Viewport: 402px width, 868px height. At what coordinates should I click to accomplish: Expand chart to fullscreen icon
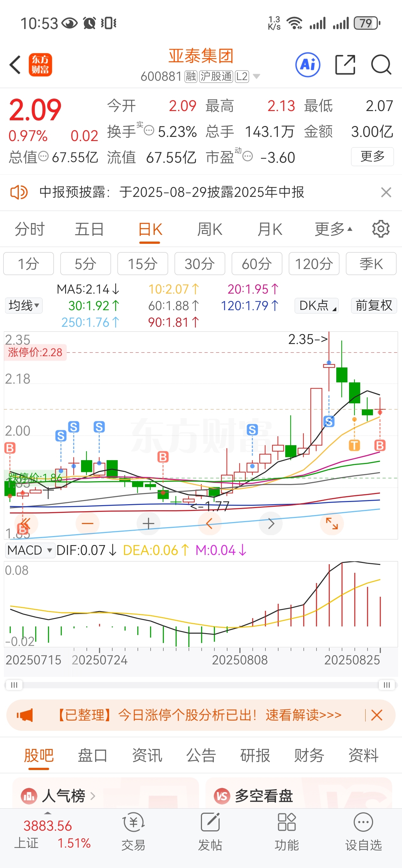click(331, 523)
